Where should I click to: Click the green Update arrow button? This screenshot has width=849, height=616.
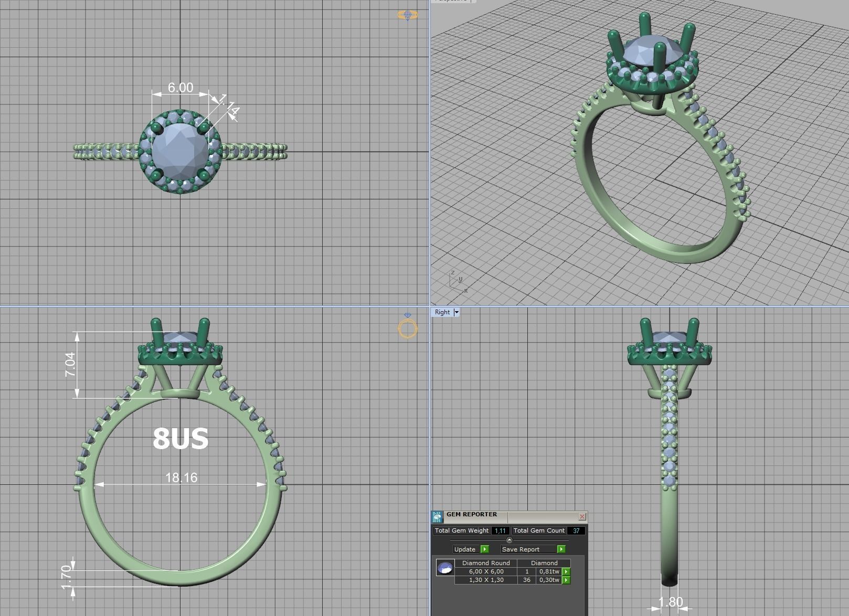click(485, 549)
